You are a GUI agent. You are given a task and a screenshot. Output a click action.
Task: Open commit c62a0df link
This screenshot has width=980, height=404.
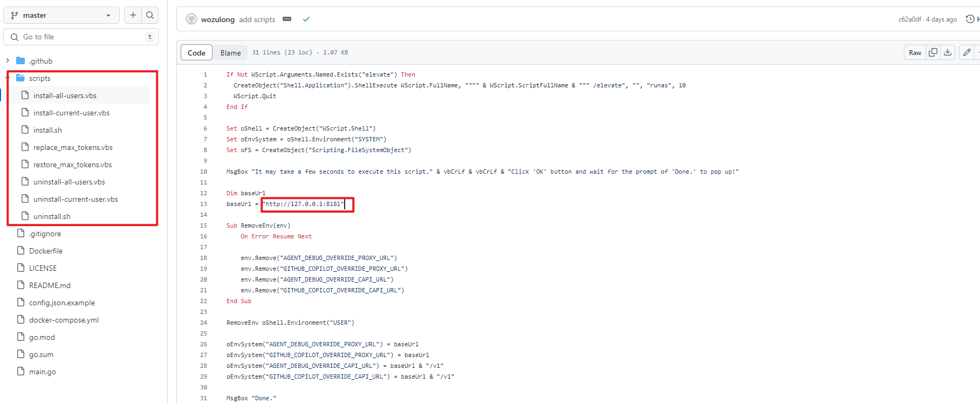point(909,19)
